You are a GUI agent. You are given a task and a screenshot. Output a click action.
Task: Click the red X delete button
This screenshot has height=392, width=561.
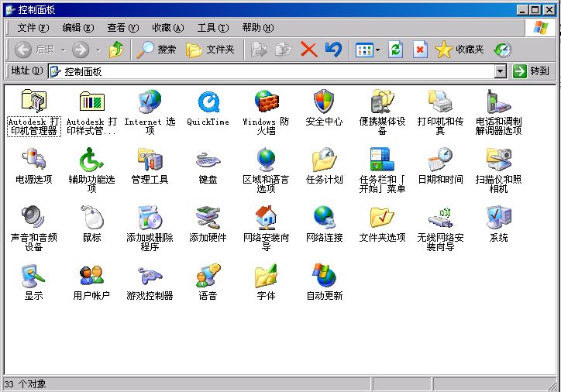tap(309, 50)
